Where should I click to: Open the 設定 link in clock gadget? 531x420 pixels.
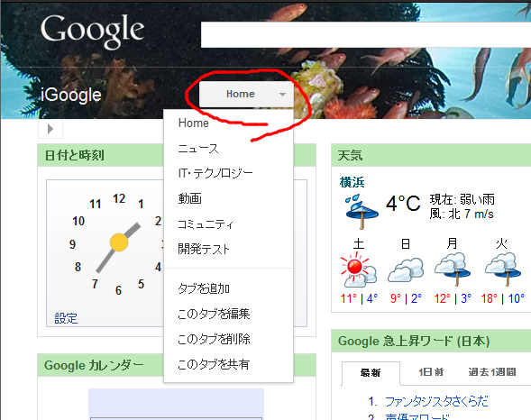[x=66, y=318]
